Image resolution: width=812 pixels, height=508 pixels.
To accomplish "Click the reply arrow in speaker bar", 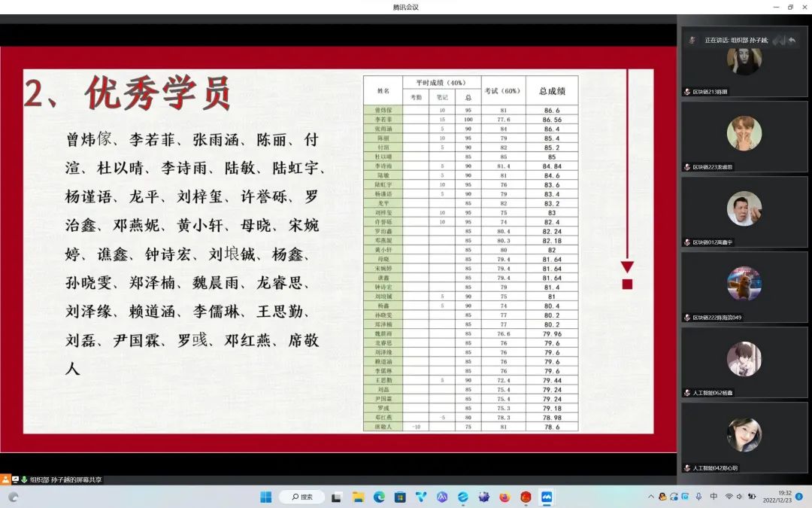I will (x=792, y=40).
